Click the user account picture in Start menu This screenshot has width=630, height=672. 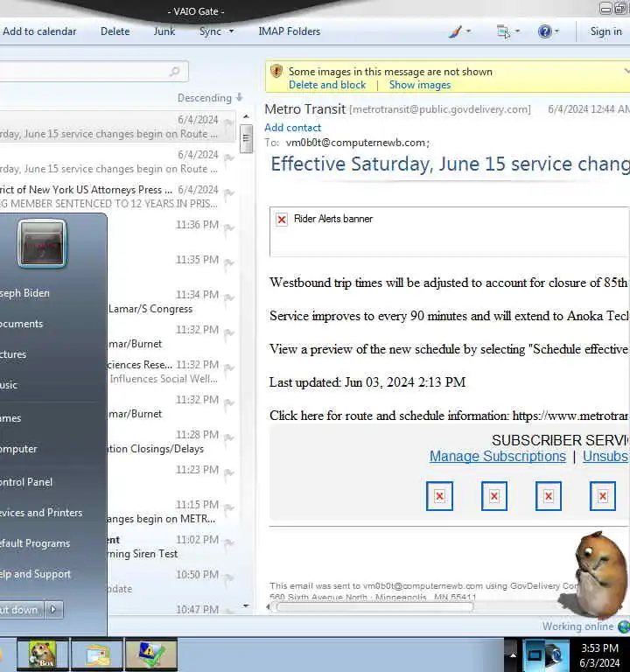42,243
